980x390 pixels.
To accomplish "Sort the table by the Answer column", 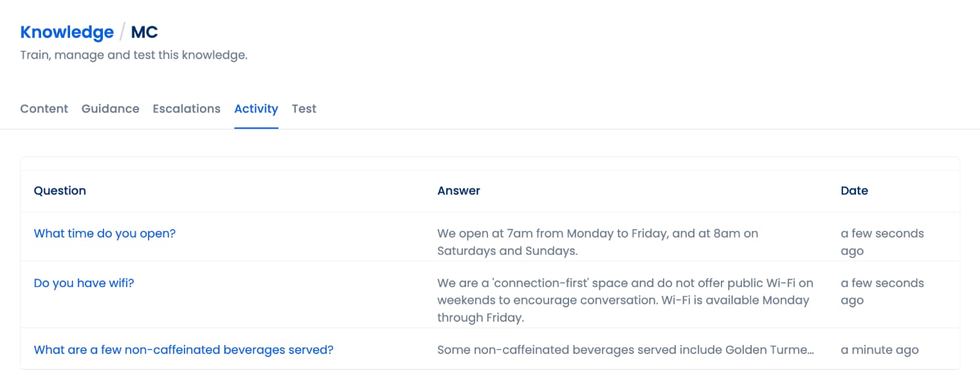I will (458, 190).
